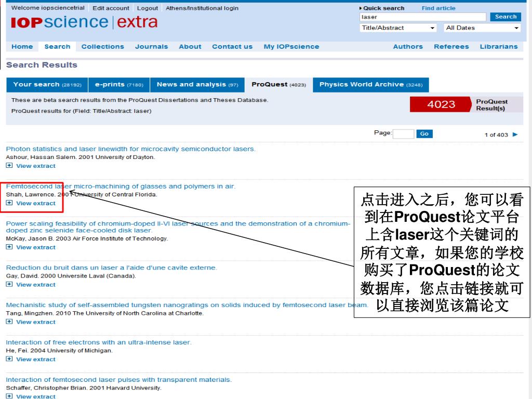Open Interaction of femtosecond laser pulses thesis

[x=119, y=380]
